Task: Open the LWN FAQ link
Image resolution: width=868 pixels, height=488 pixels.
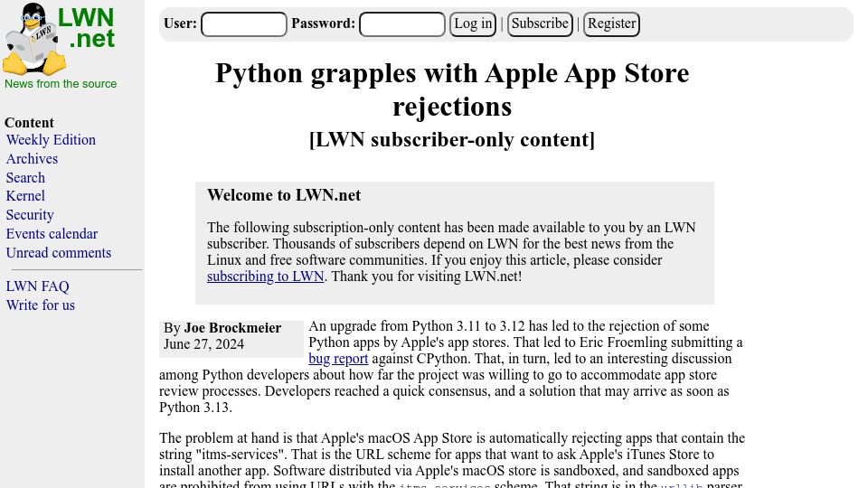Action: pos(38,286)
